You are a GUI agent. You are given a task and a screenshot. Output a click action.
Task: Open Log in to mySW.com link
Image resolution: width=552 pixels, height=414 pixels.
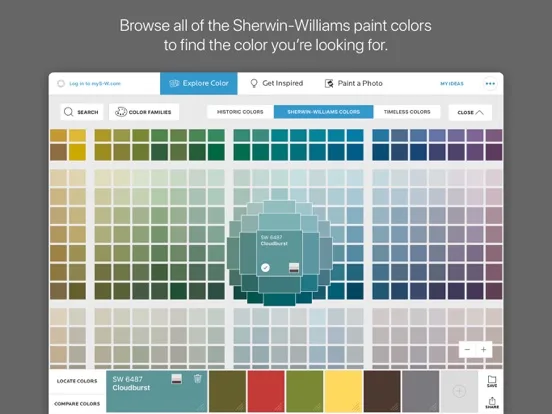95,83
